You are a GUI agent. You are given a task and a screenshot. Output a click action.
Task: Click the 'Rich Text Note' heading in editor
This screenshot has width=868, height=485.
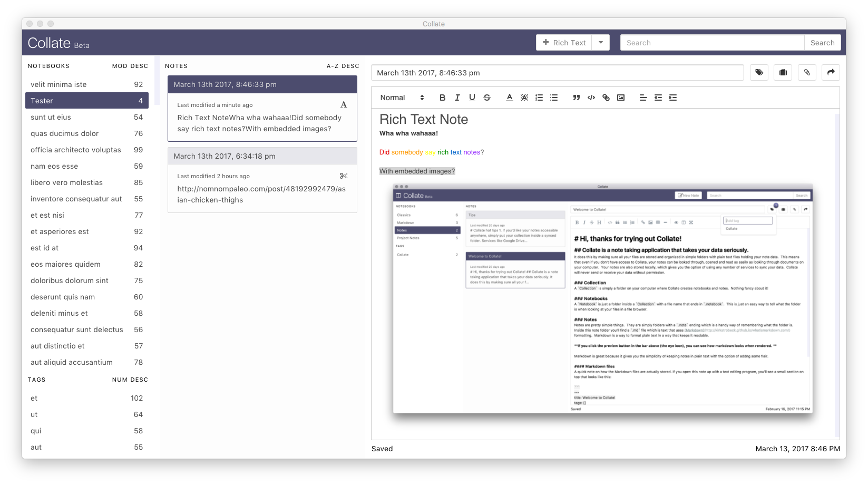pyautogui.click(x=424, y=120)
